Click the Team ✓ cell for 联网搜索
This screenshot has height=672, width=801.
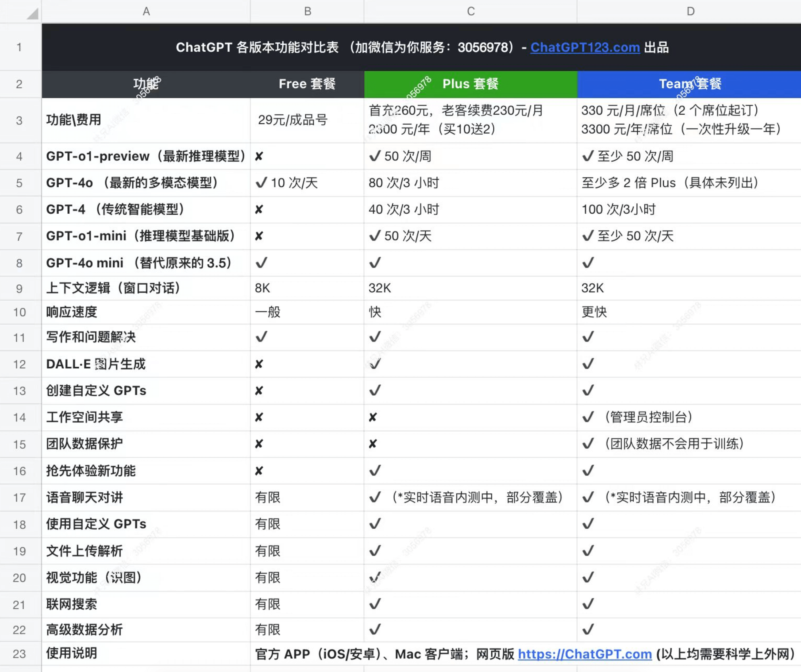[x=690, y=604]
